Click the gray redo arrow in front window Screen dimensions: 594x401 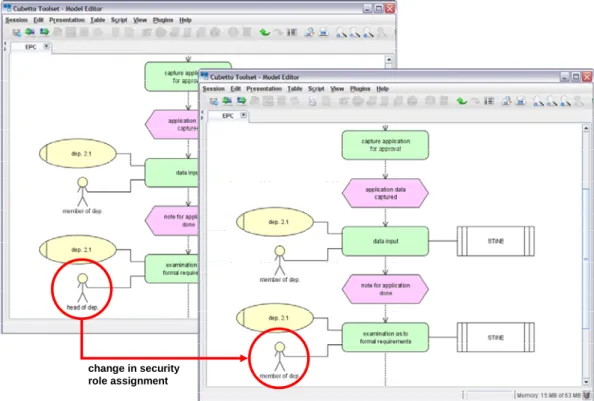[x=475, y=101]
